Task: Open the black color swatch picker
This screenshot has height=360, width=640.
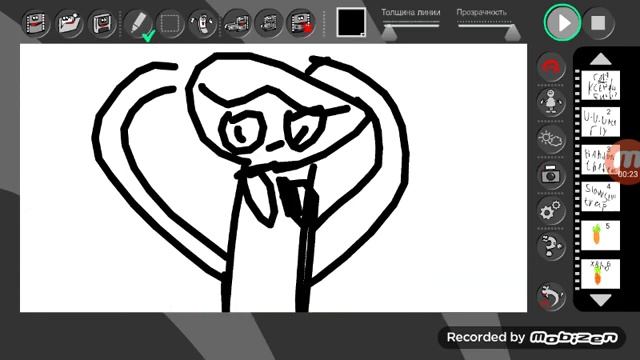Action: (x=351, y=22)
